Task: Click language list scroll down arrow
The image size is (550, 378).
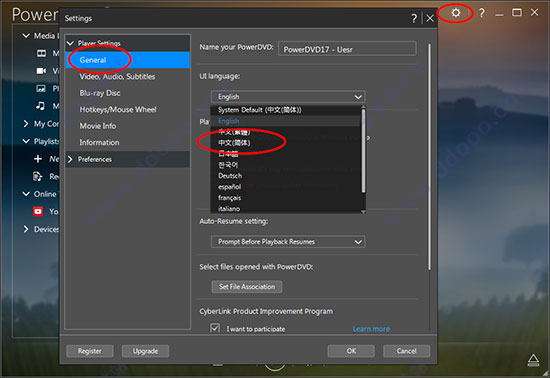Action: coord(363,211)
